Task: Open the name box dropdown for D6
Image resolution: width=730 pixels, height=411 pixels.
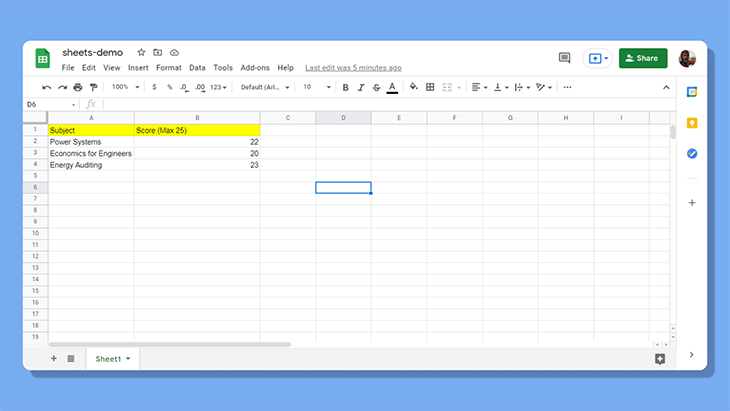Action: click(x=74, y=105)
